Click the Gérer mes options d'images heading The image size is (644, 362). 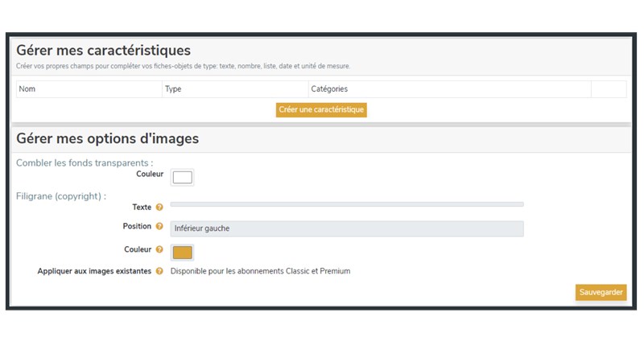click(x=107, y=138)
